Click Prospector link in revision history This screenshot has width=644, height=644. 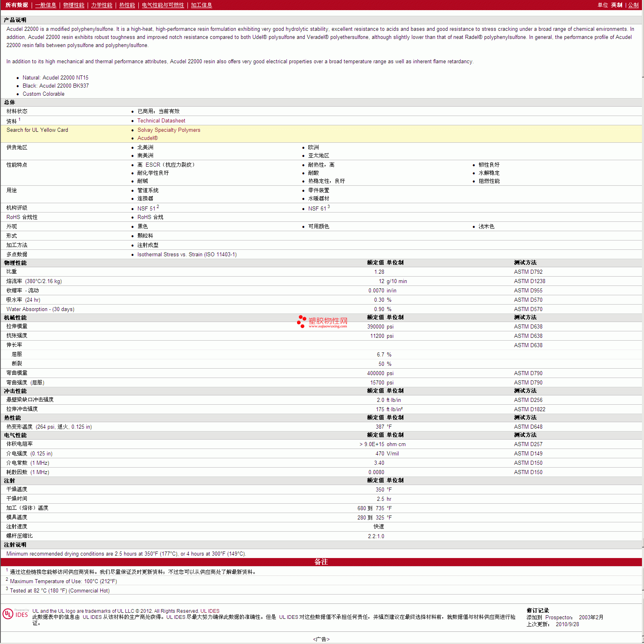[x=558, y=618]
